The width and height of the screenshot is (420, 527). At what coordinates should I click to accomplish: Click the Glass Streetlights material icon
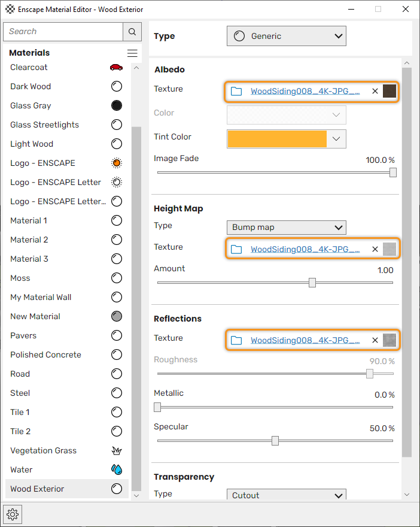pos(117,125)
